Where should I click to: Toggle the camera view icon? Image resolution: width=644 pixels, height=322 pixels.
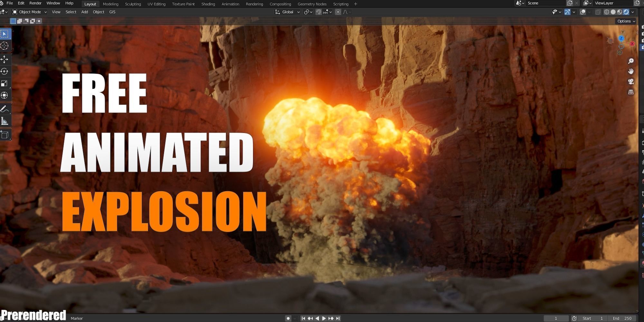pyautogui.click(x=631, y=82)
